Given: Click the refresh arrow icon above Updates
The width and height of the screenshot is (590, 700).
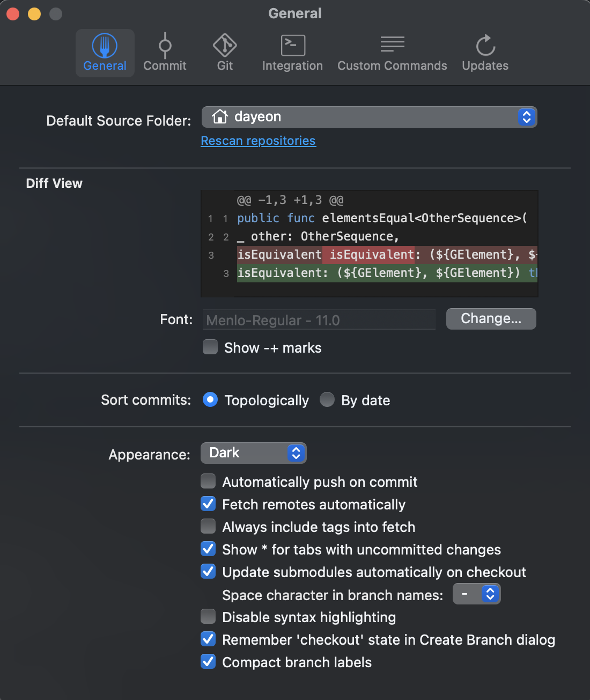Looking at the screenshot, I should (x=484, y=45).
